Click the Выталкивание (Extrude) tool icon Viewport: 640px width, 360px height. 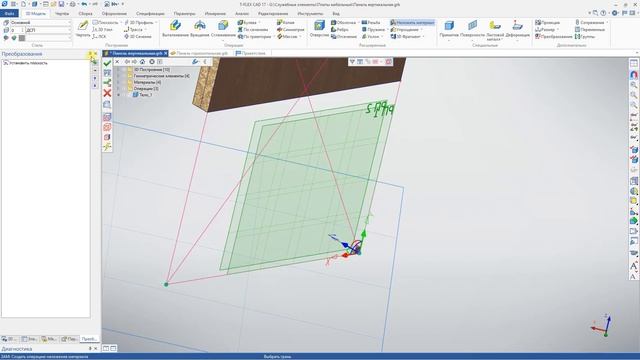(175, 25)
